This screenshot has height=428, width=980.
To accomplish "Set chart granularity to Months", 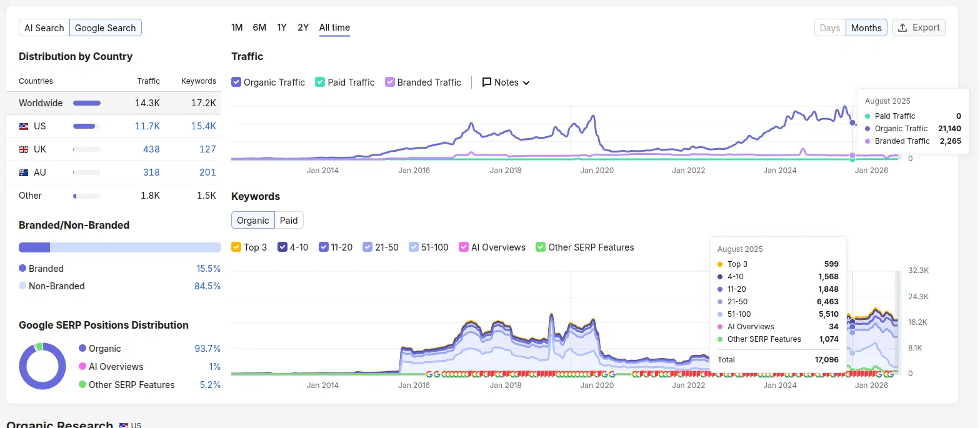I will [x=866, y=27].
